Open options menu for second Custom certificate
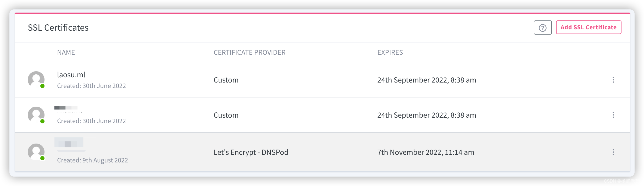Image resolution: width=644 pixels, height=186 pixels. coord(613,115)
